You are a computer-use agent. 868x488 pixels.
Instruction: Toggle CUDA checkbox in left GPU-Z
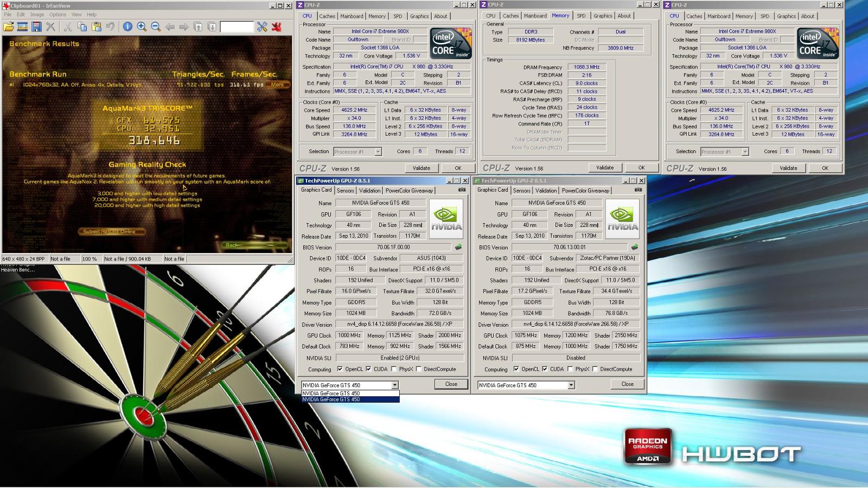click(x=368, y=369)
